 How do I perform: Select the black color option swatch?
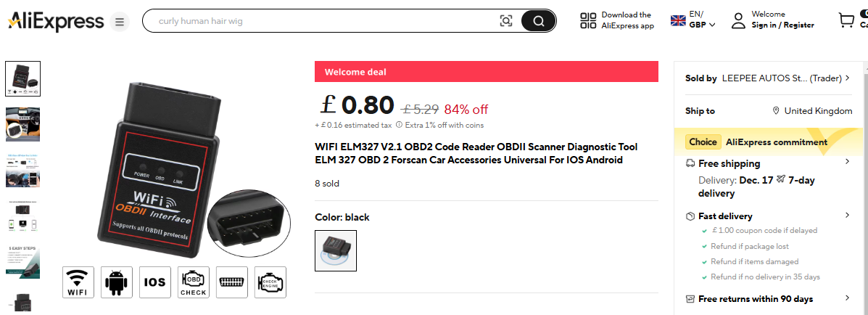[336, 251]
